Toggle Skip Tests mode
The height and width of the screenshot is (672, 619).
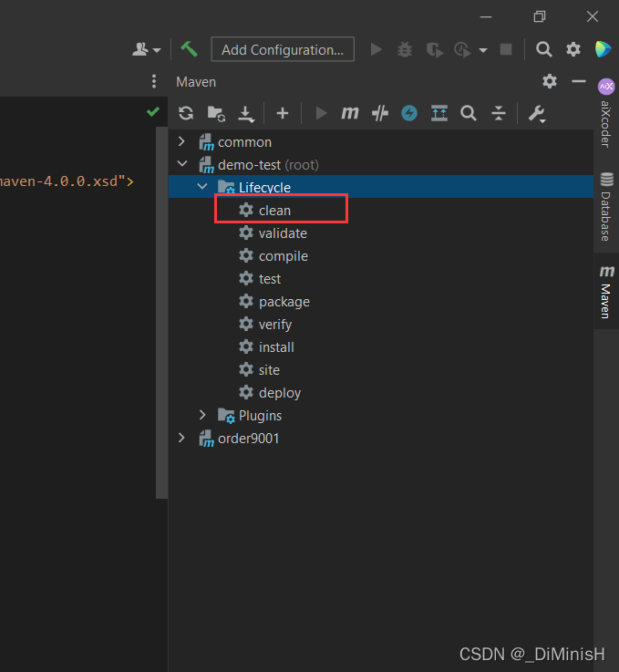click(380, 113)
